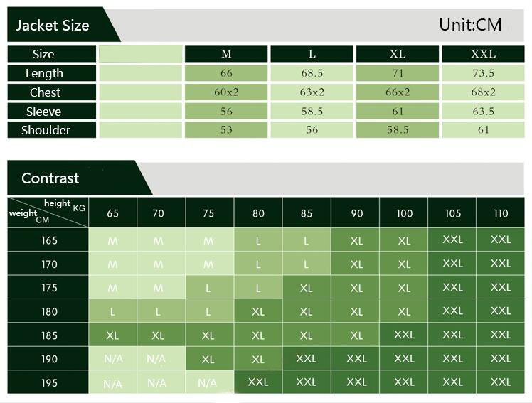The image size is (532, 403).
Task: Click the Shoulder row label
Action: click(x=46, y=130)
